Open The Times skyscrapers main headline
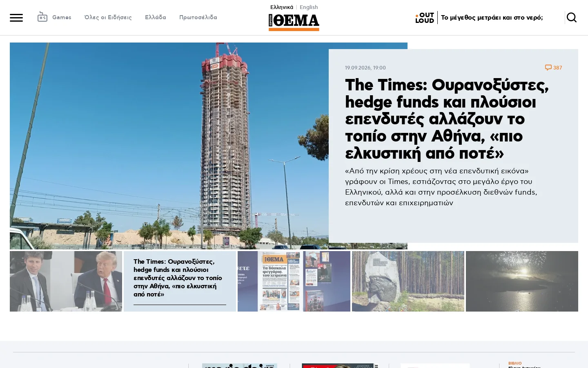588x368 pixels. pyautogui.click(x=447, y=119)
